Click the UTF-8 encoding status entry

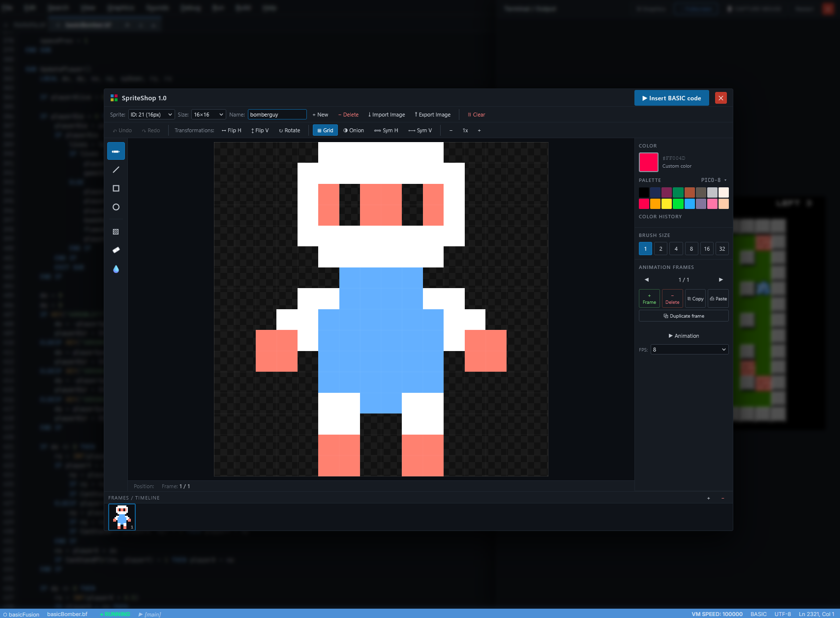tap(783, 614)
